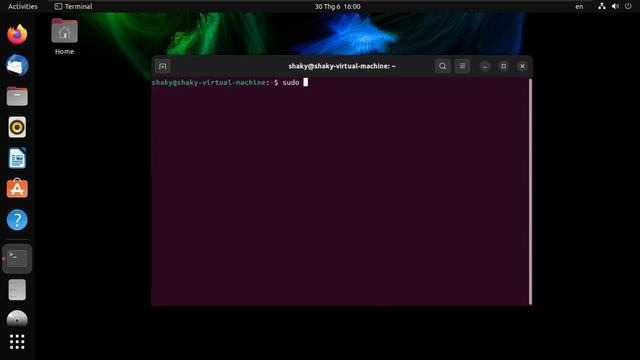The image size is (640, 360).
Task: Open LibreOffice Writer from the dock
Action: tap(17, 158)
